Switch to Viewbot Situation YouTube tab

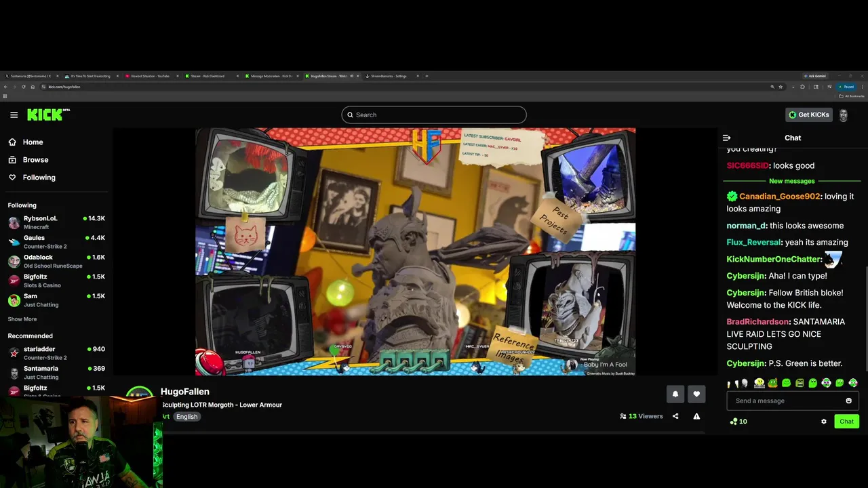(x=151, y=76)
